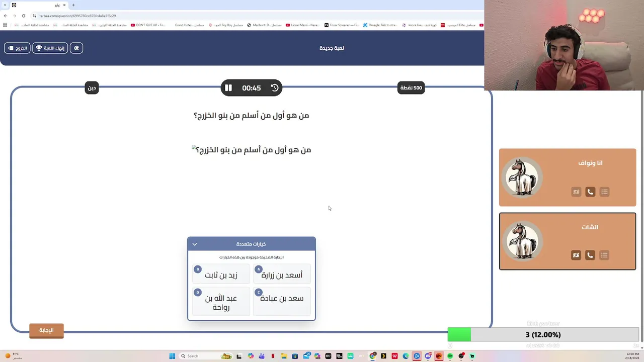Open the Windows Start menu
The width and height of the screenshot is (644, 362).
point(172,356)
